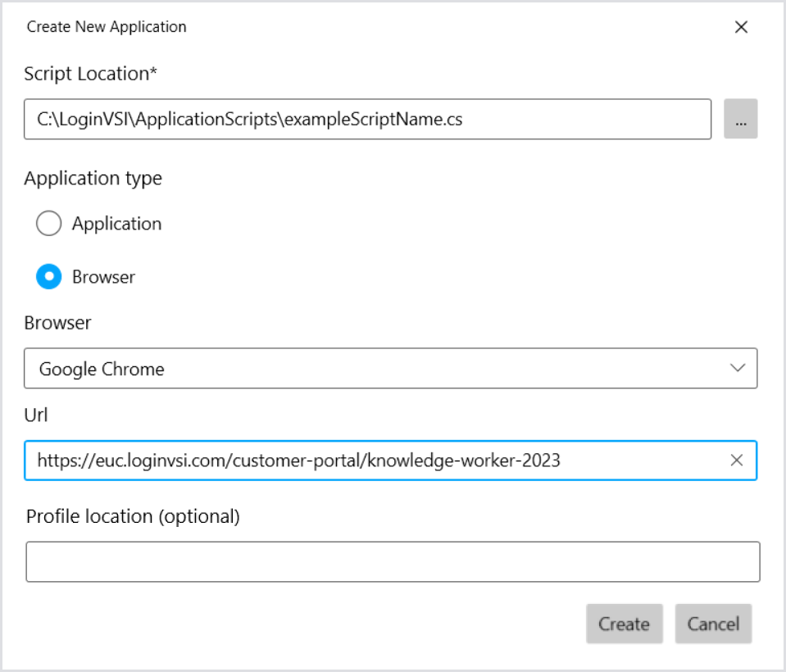This screenshot has width=786, height=672.
Task: Click the ellipsis browse button for script location
Action: click(740, 120)
